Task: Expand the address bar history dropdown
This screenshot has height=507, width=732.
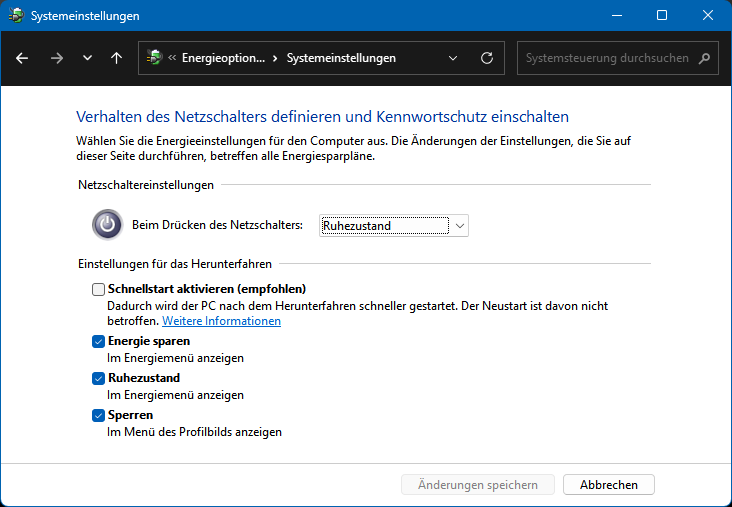Action: [454, 58]
